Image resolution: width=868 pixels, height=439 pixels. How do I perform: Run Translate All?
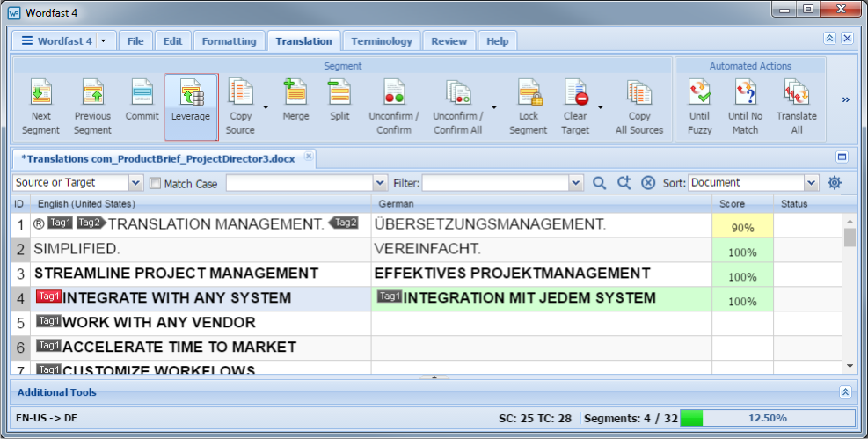pyautogui.click(x=797, y=106)
